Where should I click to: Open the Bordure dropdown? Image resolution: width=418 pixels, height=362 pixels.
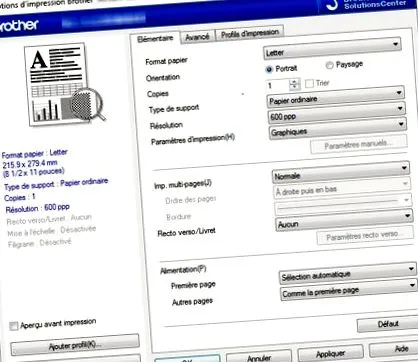343,205
